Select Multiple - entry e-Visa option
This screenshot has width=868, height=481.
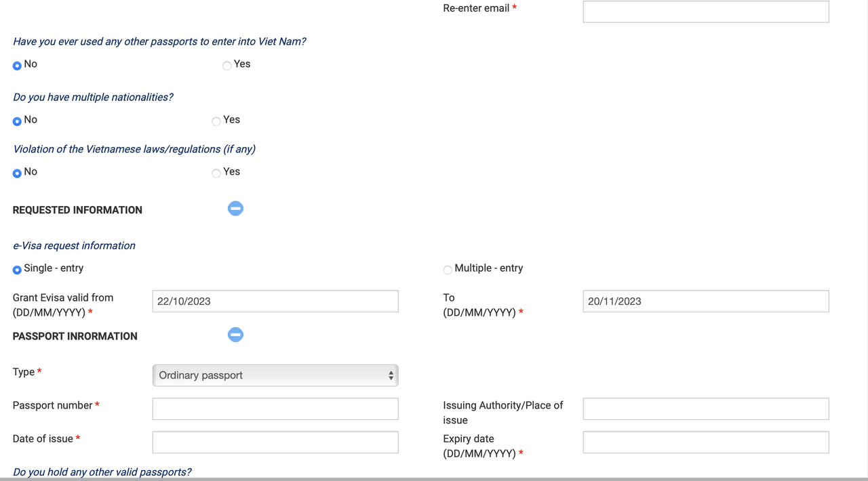(447, 270)
